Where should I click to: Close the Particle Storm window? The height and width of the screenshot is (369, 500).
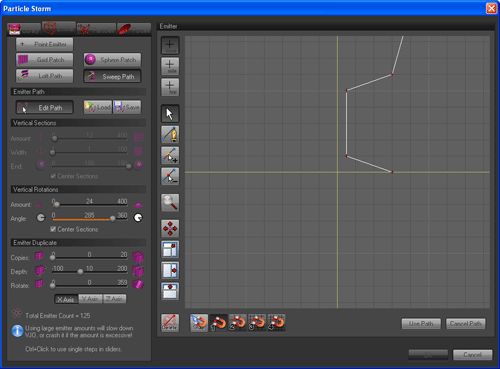[491, 8]
